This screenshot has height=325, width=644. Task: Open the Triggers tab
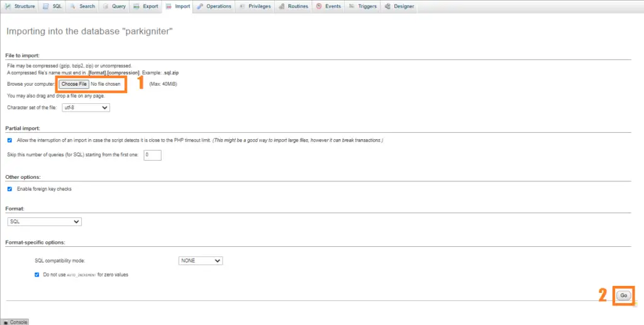(x=363, y=6)
